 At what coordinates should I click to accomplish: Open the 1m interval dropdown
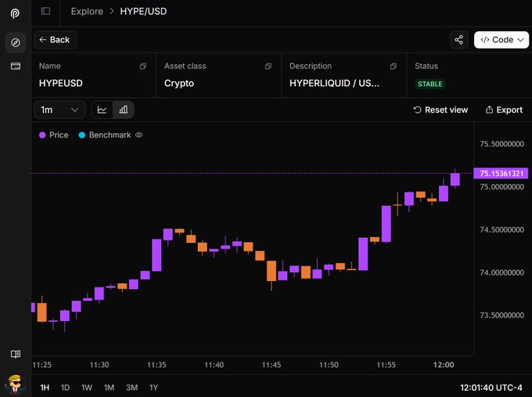pos(59,110)
